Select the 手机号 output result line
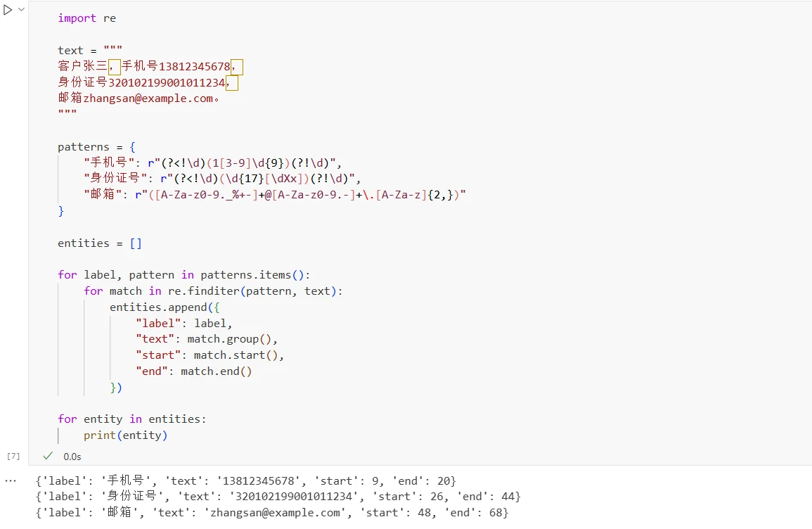 click(x=246, y=481)
